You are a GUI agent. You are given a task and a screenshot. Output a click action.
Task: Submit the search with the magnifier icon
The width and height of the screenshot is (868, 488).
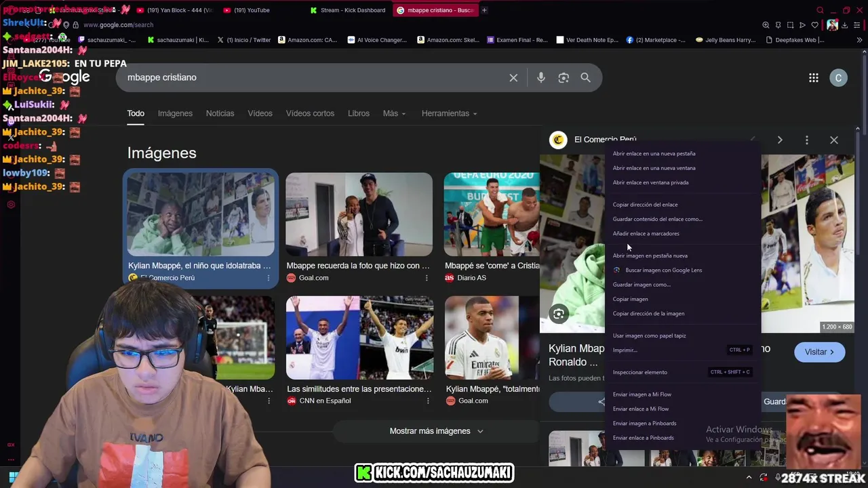tap(586, 78)
